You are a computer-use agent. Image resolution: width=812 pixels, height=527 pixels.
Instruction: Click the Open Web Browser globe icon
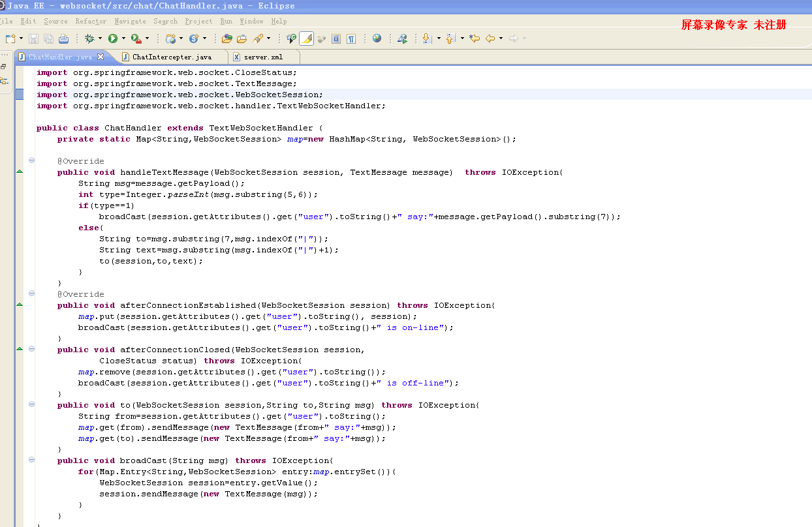[x=377, y=38]
